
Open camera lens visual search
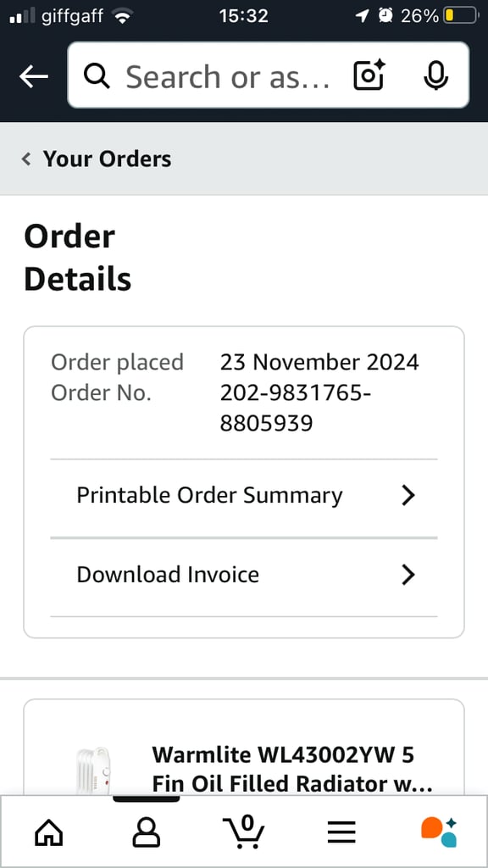click(x=369, y=75)
